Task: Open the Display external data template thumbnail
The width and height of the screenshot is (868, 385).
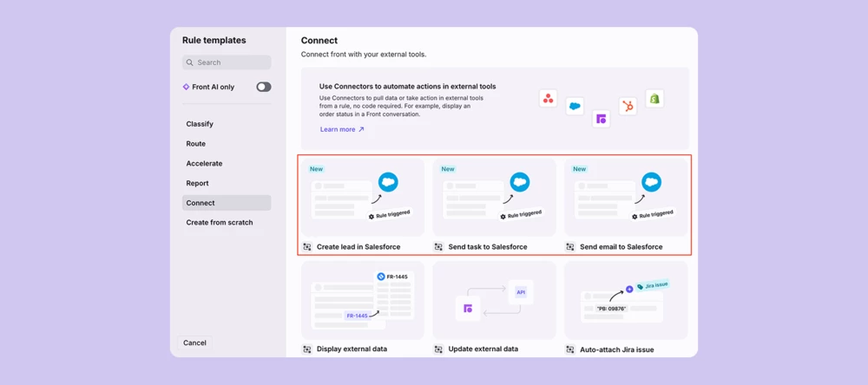Action: [363, 300]
